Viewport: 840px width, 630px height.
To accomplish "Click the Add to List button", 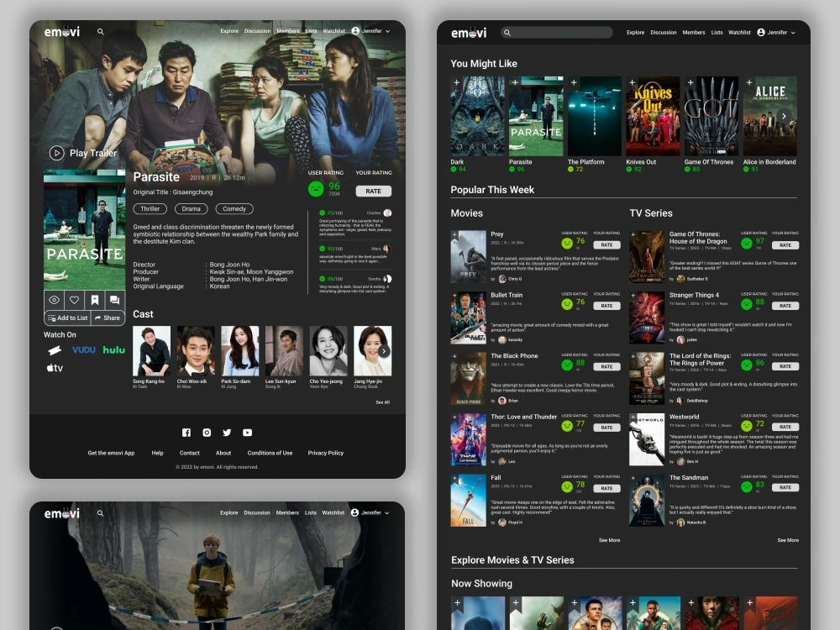I will 67,318.
